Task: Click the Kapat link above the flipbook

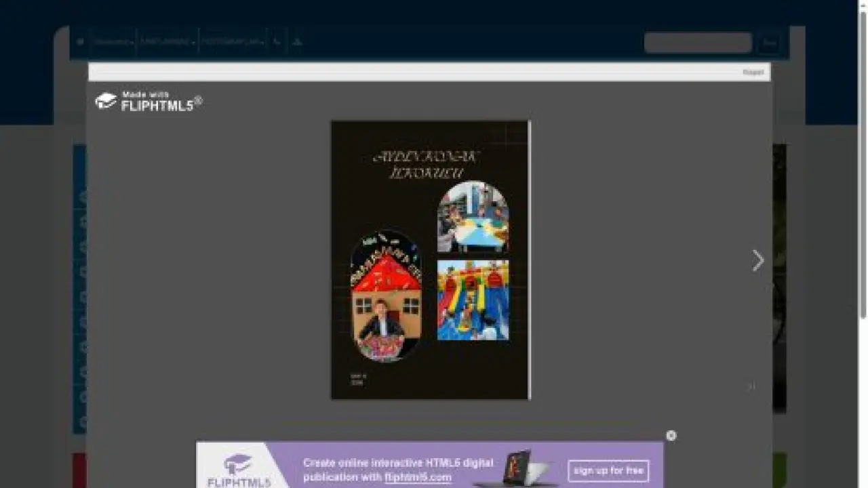Action: point(753,72)
